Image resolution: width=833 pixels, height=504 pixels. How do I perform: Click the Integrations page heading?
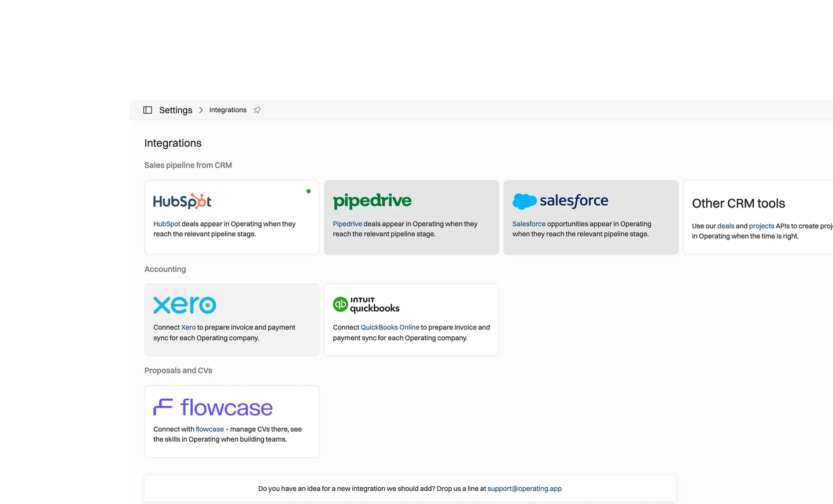pos(173,143)
